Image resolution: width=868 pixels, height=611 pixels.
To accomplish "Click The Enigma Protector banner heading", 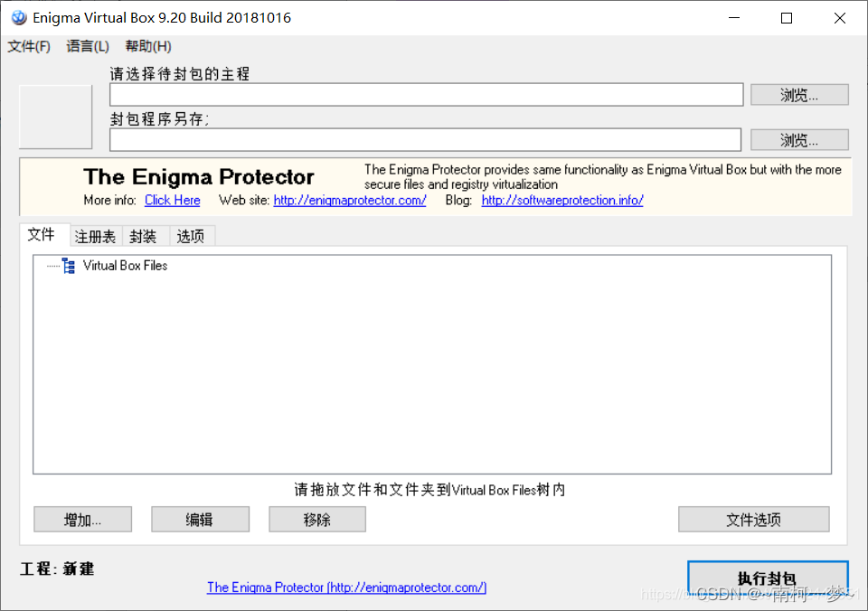I will [x=199, y=177].
